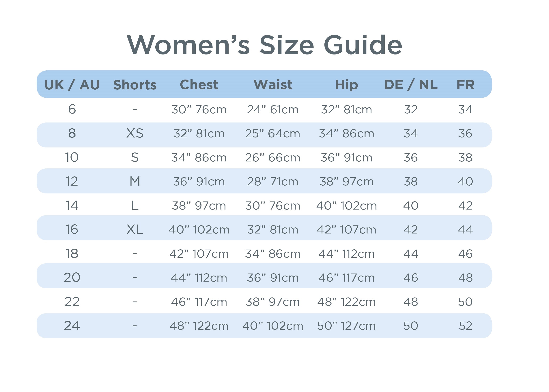Select the 50" 127cm hip measurement
This screenshot has width=549, height=392.
(x=346, y=326)
